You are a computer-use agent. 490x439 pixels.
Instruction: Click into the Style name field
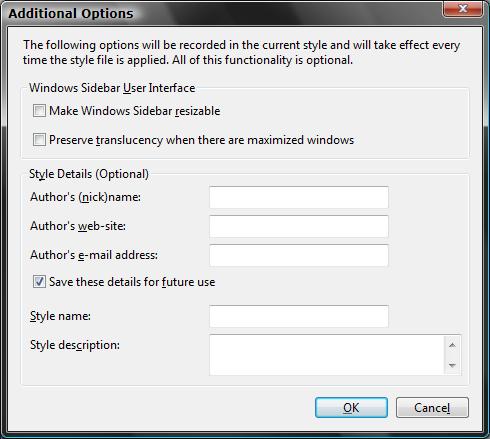(x=299, y=316)
